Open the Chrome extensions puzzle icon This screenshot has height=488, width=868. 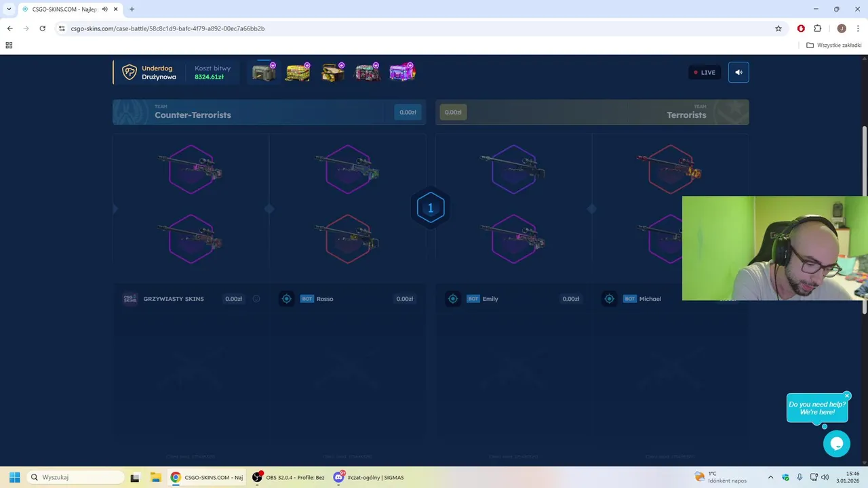[817, 28]
